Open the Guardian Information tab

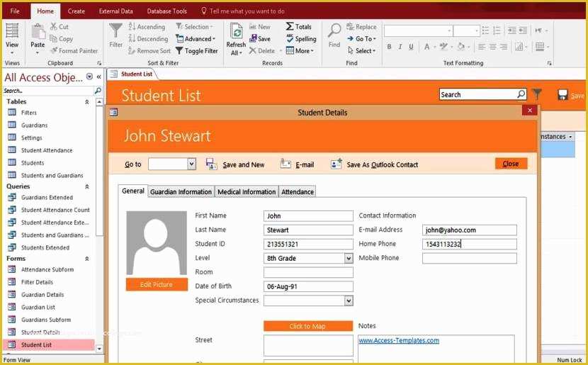coord(181,191)
